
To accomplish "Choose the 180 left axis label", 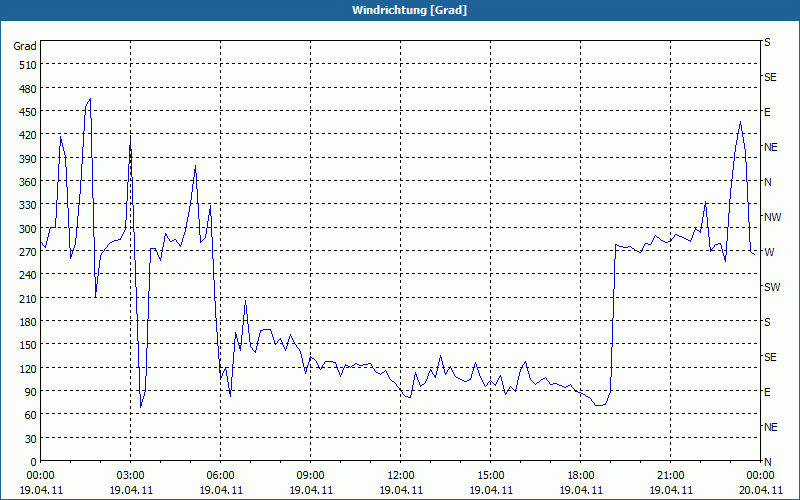I will point(28,322).
